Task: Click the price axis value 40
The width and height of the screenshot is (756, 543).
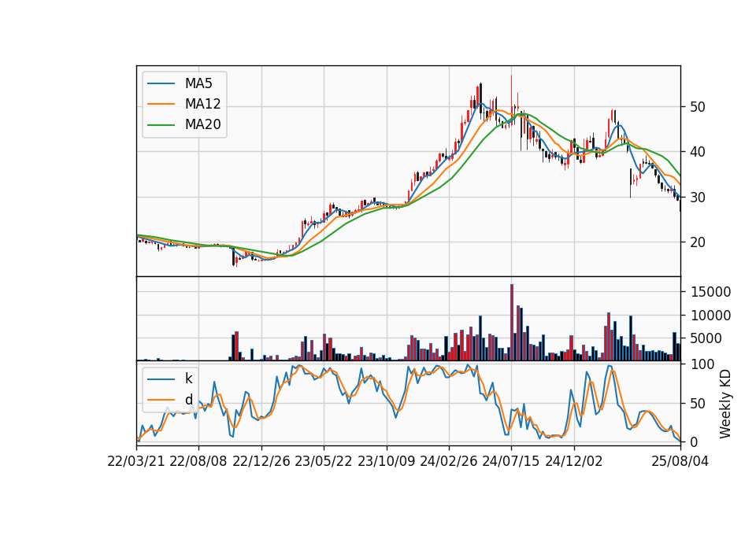Action: click(x=697, y=152)
